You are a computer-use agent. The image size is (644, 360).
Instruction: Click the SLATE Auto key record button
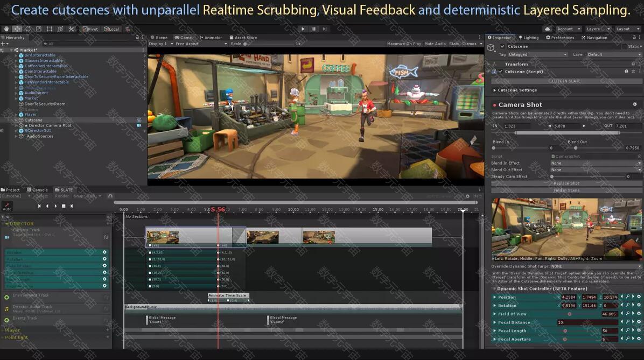7,207
